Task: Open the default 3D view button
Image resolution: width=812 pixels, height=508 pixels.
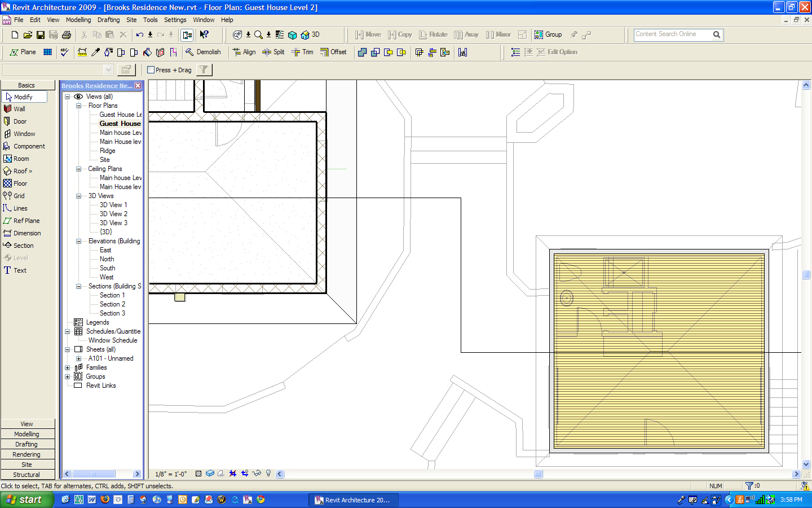Action: (311, 35)
